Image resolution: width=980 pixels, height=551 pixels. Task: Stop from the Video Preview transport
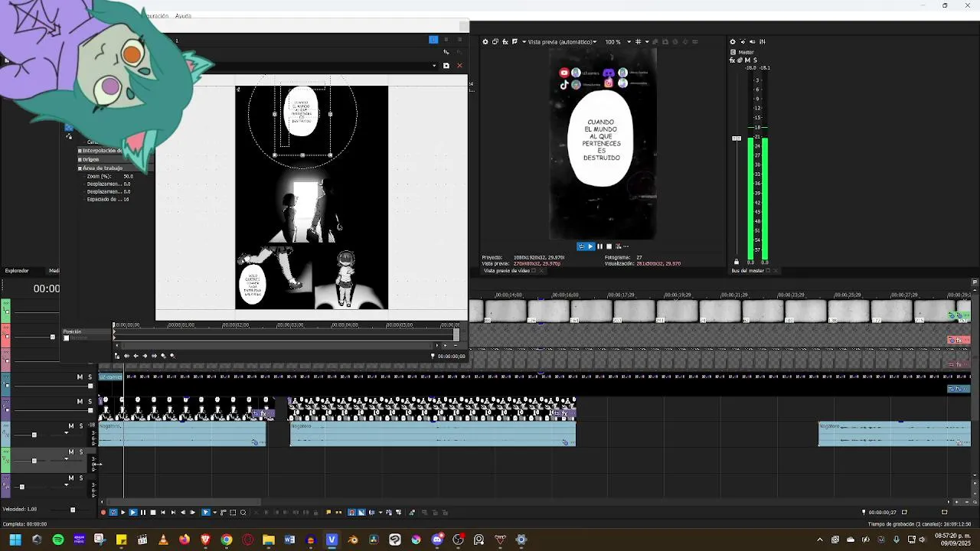[609, 246]
